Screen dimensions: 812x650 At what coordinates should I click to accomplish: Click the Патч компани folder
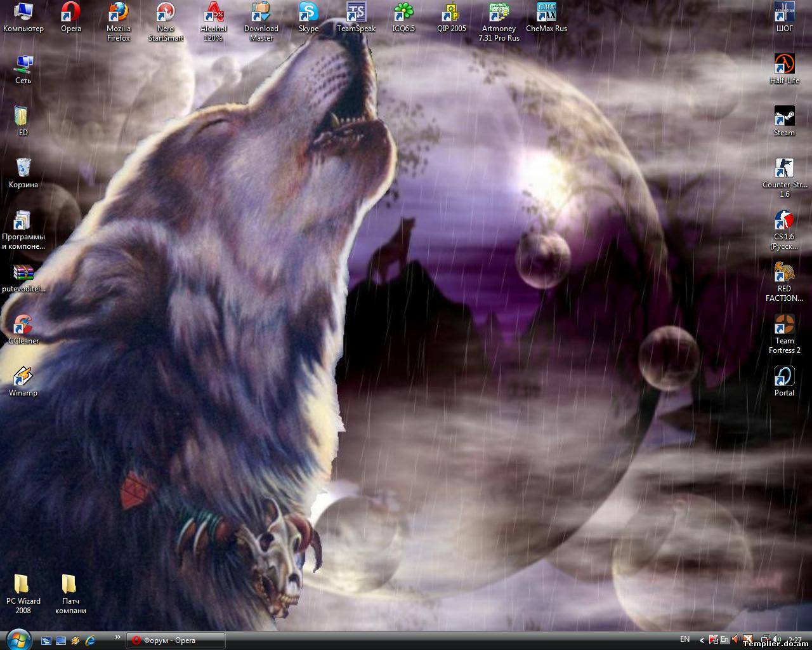tap(70, 594)
